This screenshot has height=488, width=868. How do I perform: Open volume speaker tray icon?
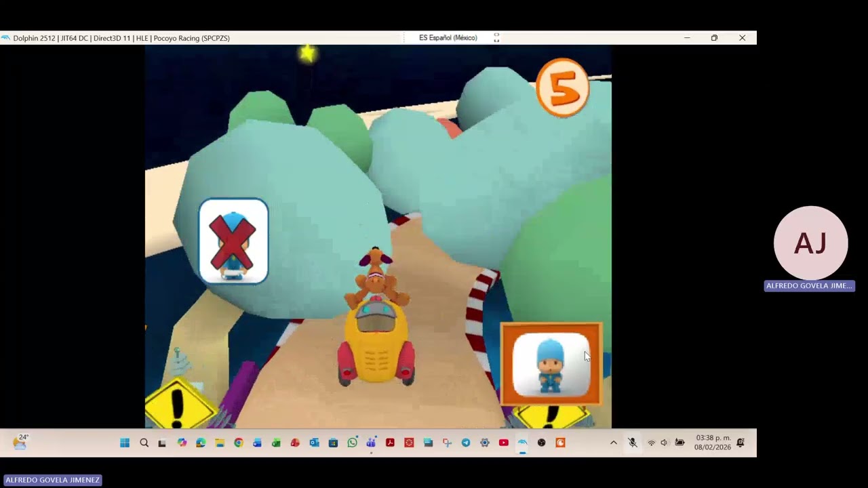665,443
